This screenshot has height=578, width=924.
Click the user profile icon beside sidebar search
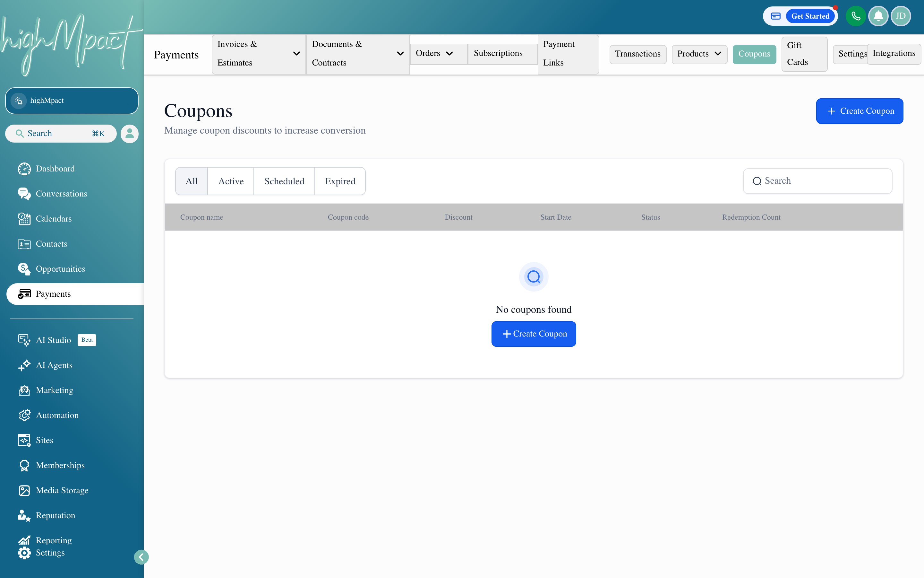click(129, 134)
